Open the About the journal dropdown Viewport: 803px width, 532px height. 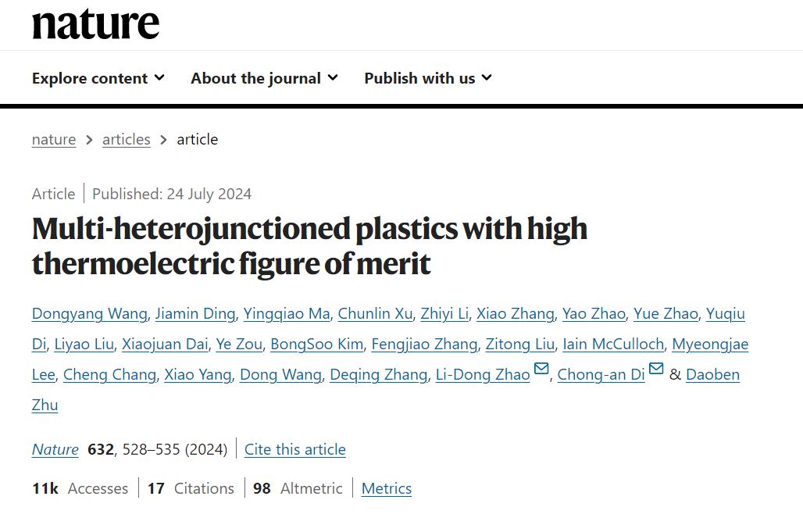tap(264, 78)
